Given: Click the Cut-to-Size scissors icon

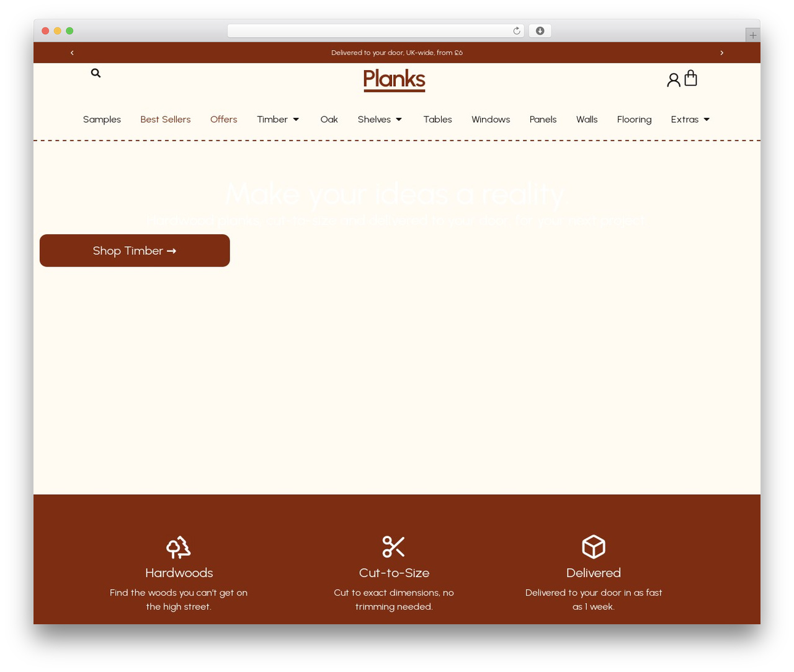Looking at the screenshot, I should click(x=394, y=547).
